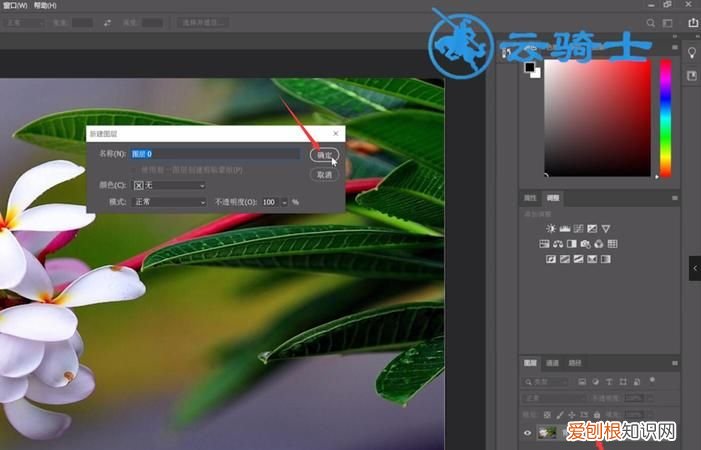The width and height of the screenshot is (701, 450).
Task: Click the opacity 100 value field
Action: pyautogui.click(x=270, y=202)
